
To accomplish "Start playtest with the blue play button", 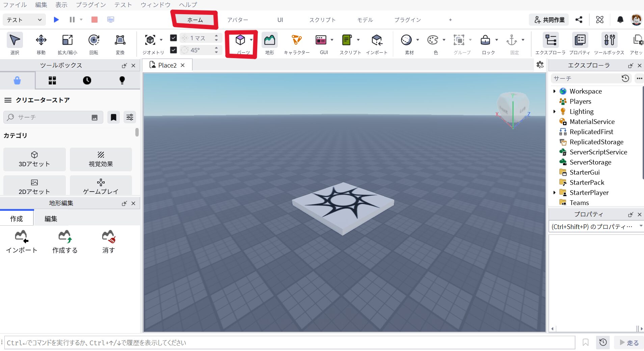I will (56, 20).
